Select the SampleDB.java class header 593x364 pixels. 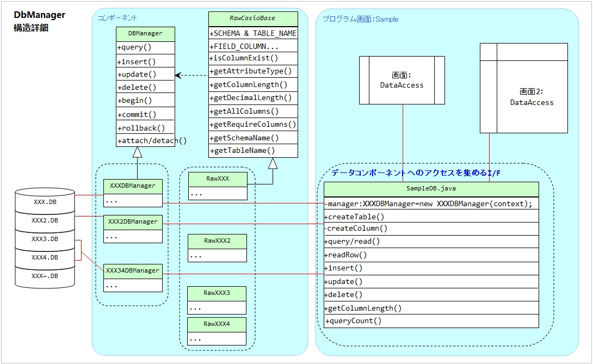[431, 189]
